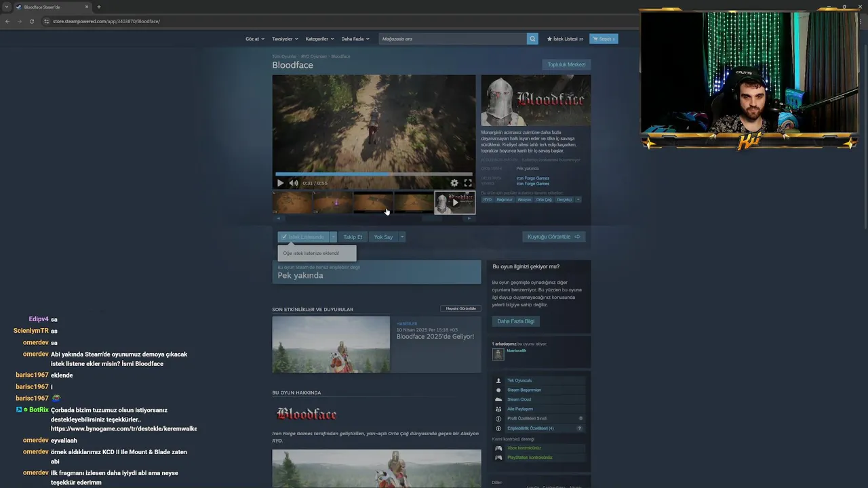Click PlayStation kontrolcünüz gamepad icon
Image resolution: width=868 pixels, height=488 pixels.
point(498,457)
